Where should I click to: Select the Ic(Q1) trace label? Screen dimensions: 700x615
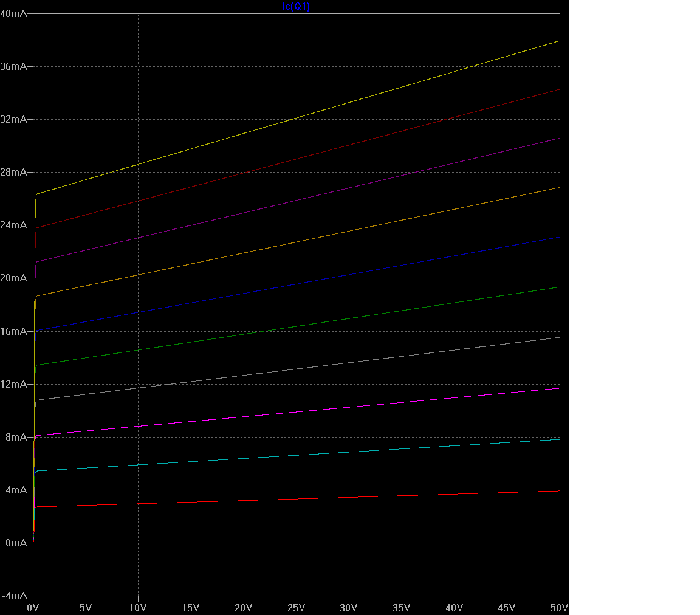(296, 6)
